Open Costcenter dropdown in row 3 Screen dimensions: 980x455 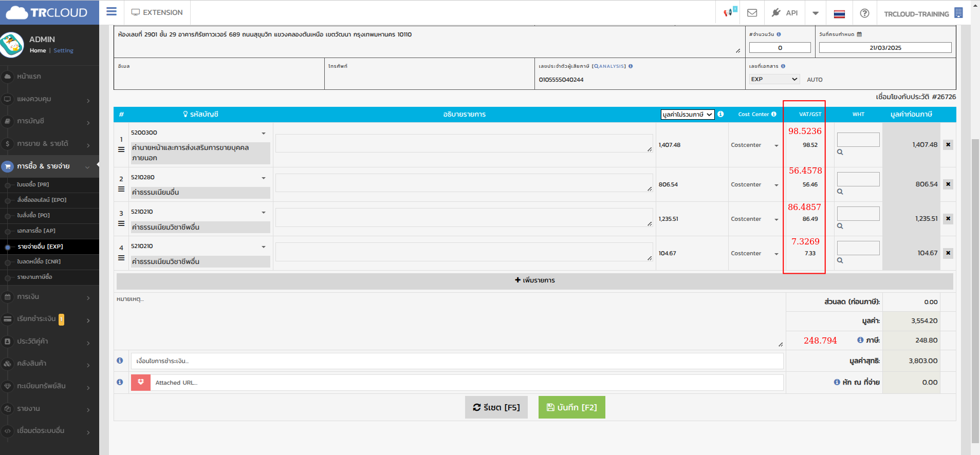pos(754,219)
